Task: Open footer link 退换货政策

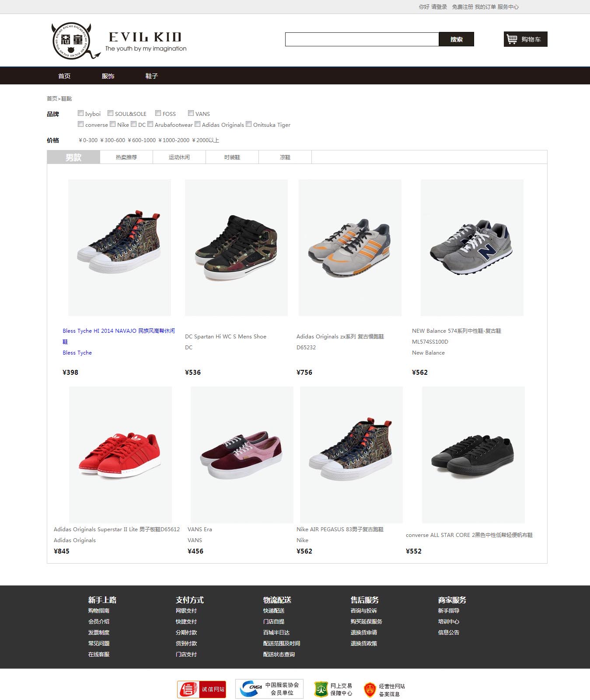Action: (x=364, y=644)
